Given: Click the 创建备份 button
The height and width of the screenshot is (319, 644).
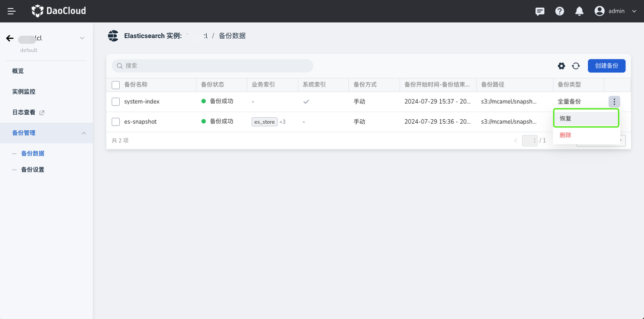Looking at the screenshot, I should coord(606,66).
